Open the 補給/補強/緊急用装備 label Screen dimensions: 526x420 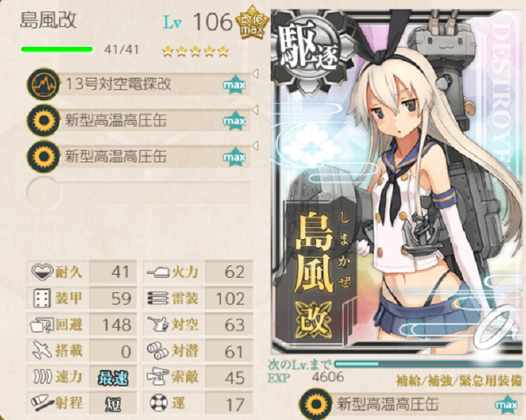pyautogui.click(x=460, y=381)
